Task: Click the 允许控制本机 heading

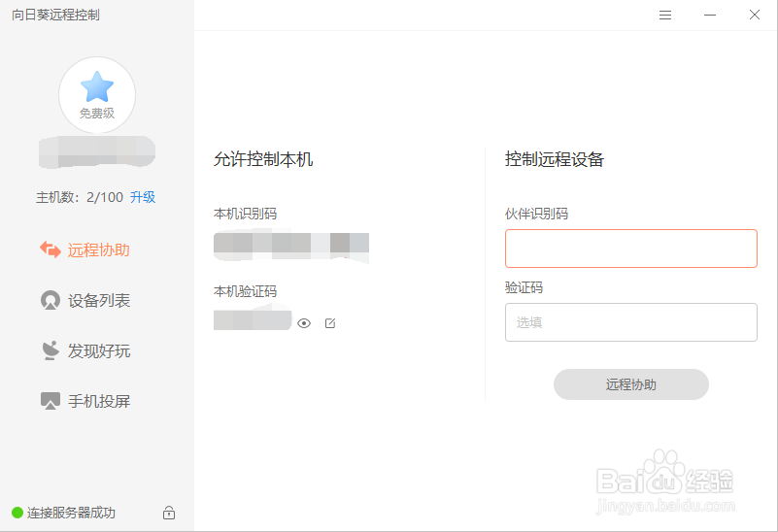Action: (x=263, y=159)
